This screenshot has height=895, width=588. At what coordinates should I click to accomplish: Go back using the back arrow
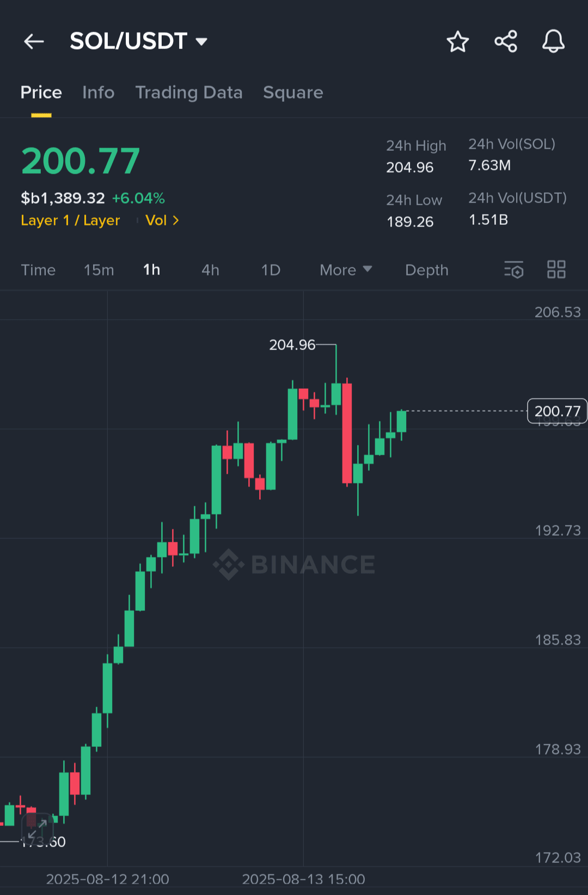(x=34, y=41)
